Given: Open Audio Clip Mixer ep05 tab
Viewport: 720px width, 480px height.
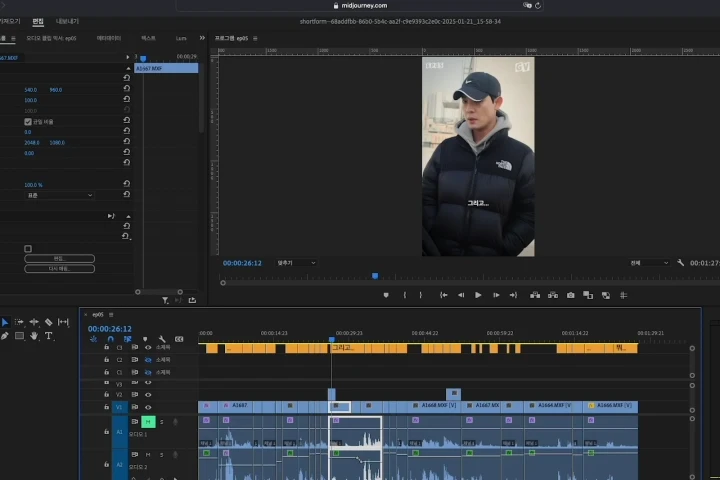Looking at the screenshot, I should (x=51, y=39).
